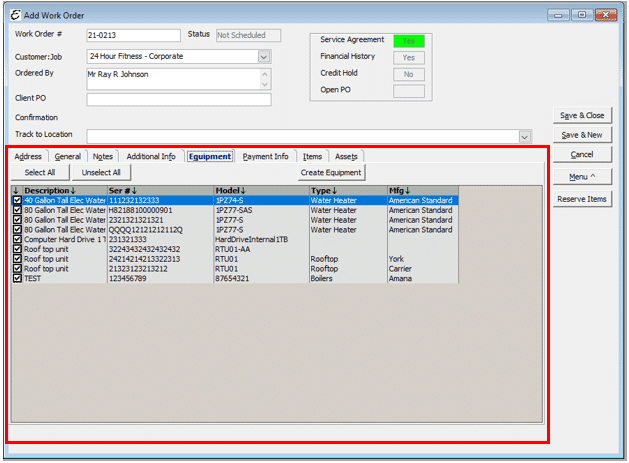Close the Add Work Order window
Viewport: 629px width, 463px height.
coord(606,15)
